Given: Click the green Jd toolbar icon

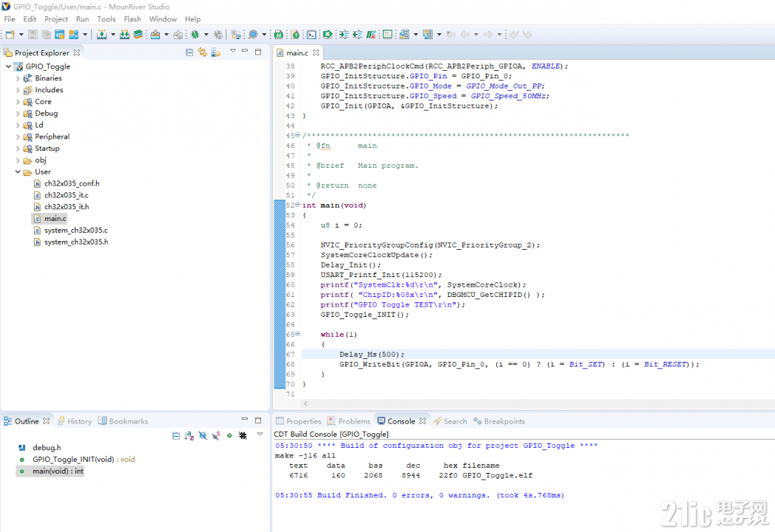Looking at the screenshot, I should point(279,35).
